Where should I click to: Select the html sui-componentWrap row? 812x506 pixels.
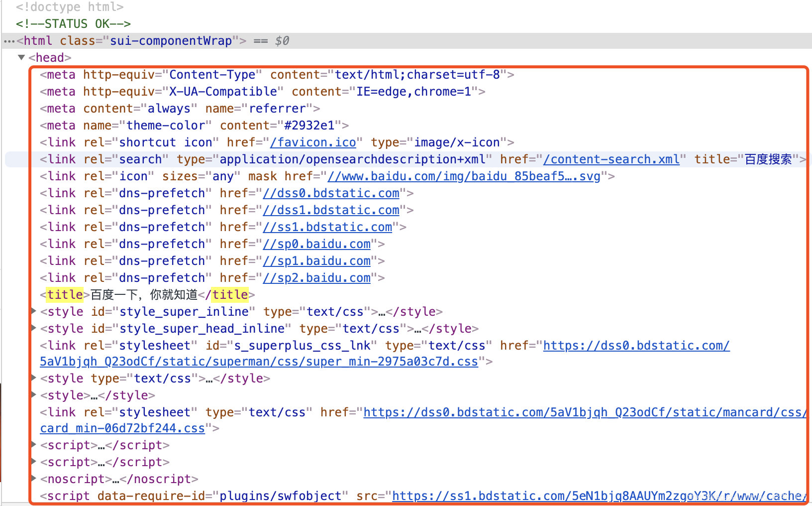click(406, 41)
